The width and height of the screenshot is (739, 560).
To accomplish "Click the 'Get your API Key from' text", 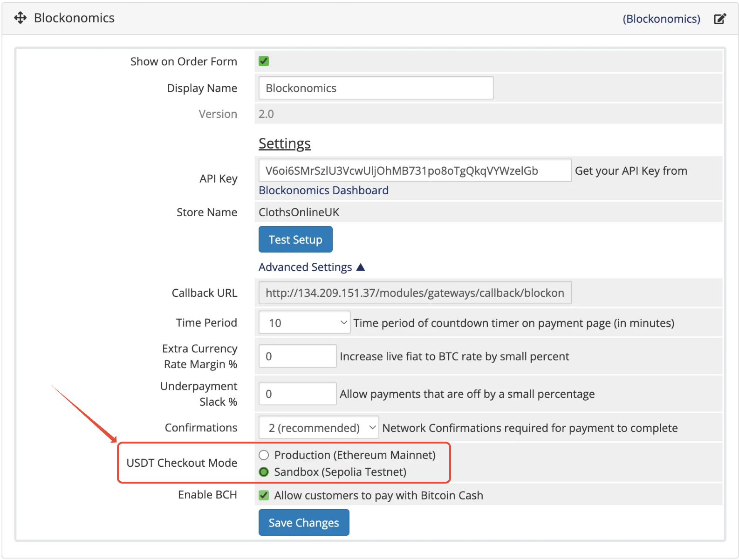I will tap(631, 171).
